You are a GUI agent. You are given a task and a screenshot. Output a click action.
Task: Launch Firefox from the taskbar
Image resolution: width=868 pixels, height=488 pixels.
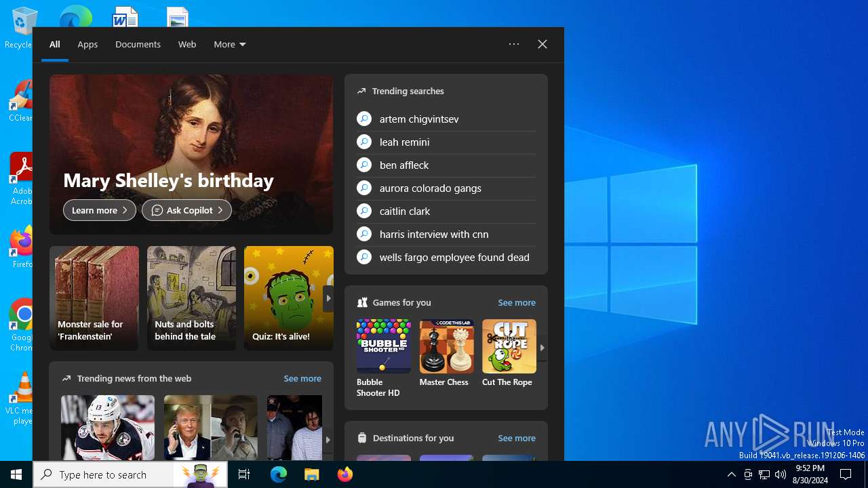[345, 474]
